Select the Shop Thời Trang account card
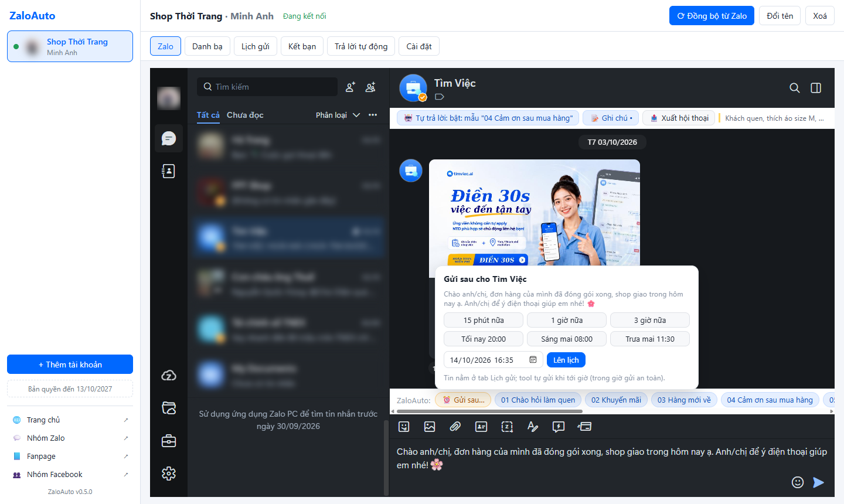Viewport: 844px width, 504px height. tap(70, 46)
